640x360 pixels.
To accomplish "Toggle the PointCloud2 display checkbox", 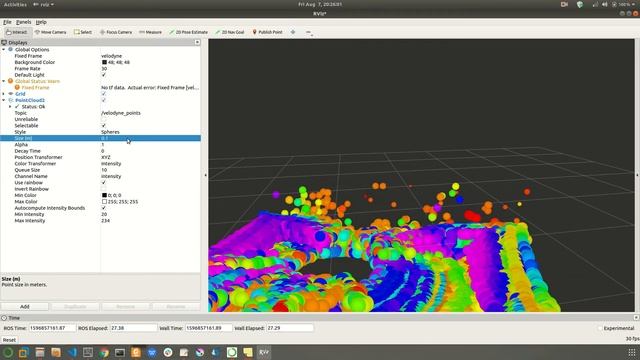I will 104,100.
